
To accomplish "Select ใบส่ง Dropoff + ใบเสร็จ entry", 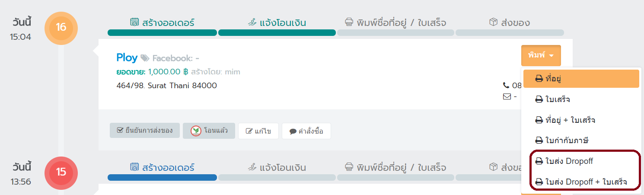I will pos(581,182).
